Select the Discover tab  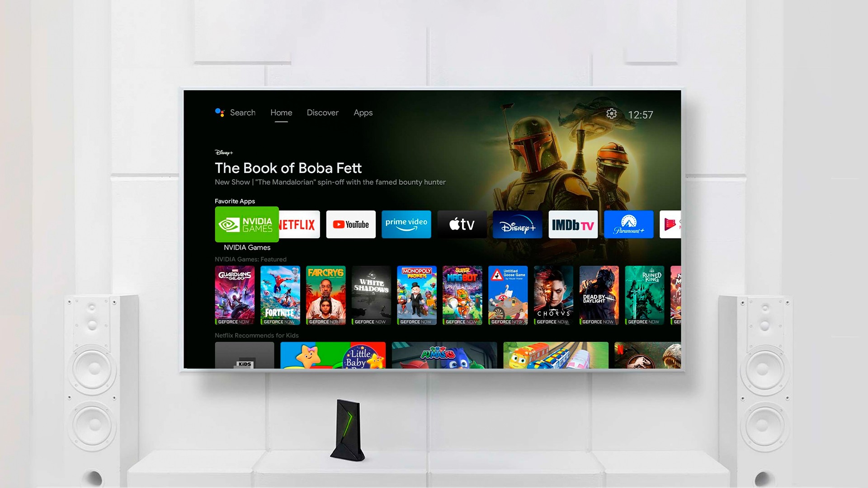pos(321,113)
